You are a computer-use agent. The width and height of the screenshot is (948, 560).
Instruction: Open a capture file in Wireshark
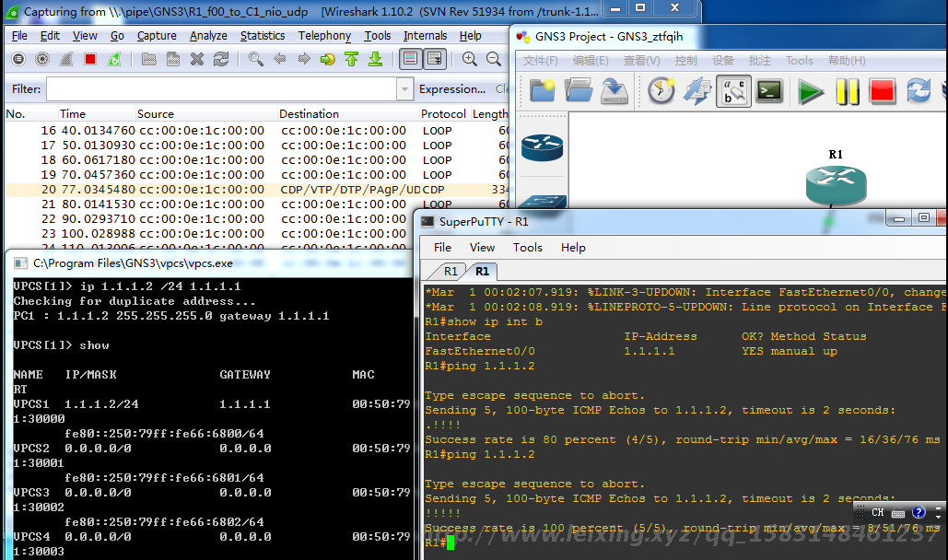coord(148,59)
